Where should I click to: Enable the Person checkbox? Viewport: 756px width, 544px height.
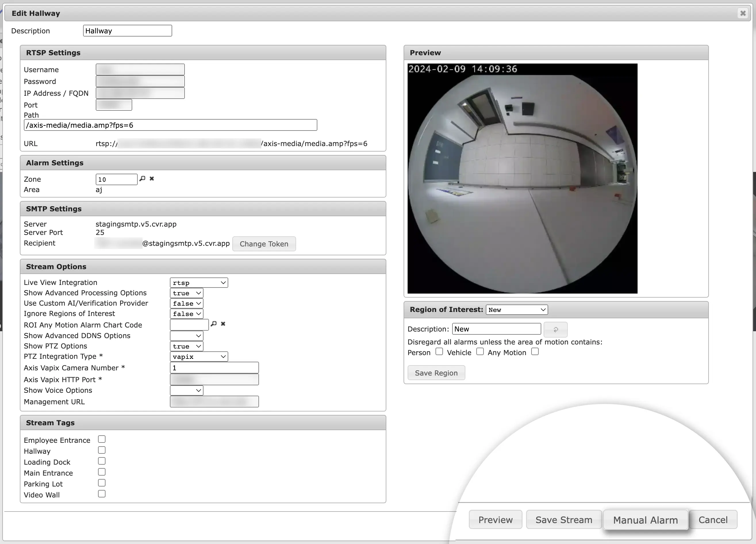click(x=439, y=352)
